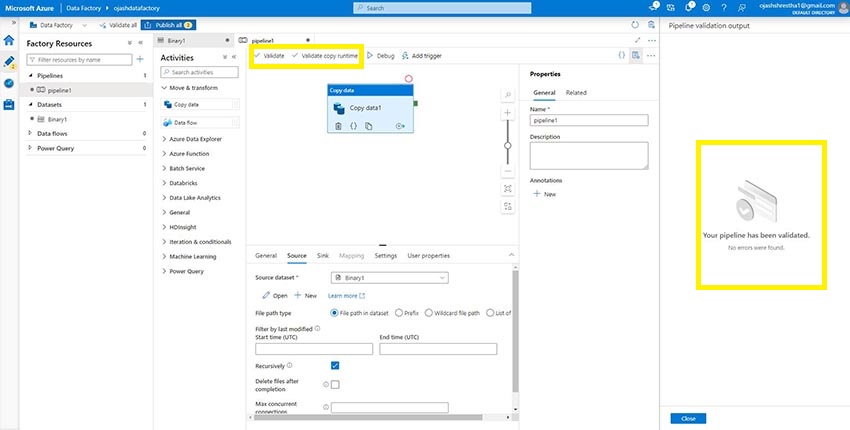Open the canvas search magnifier
This screenshot has width=850, height=430.
(x=508, y=95)
